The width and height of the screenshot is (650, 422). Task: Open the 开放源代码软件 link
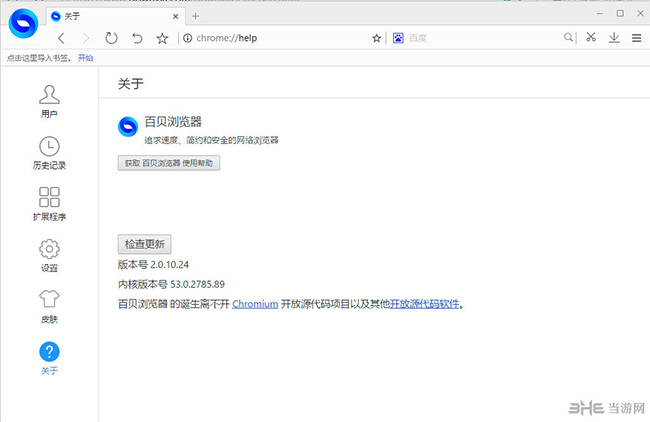pyautogui.click(x=424, y=304)
